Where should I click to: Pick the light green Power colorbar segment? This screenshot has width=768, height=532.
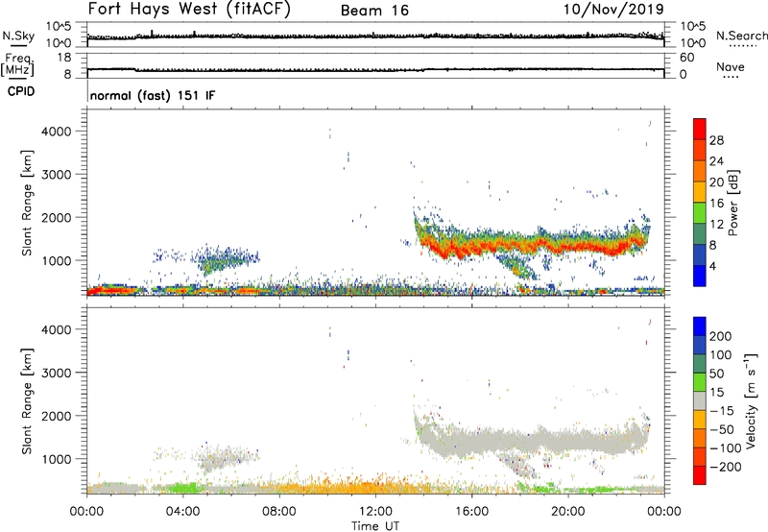[x=700, y=212]
